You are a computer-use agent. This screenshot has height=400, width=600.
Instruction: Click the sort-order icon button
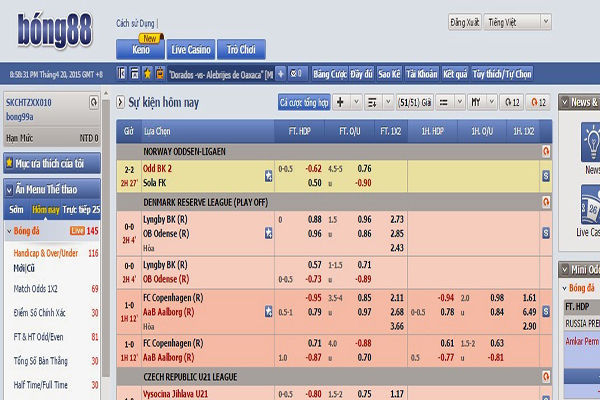tap(372, 102)
